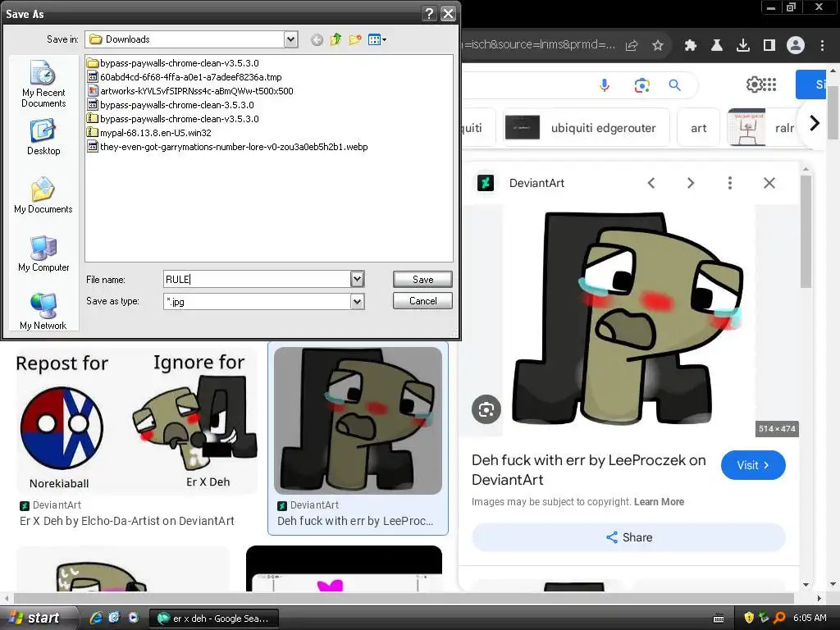The width and height of the screenshot is (840, 630).
Task: Show more suggestion chips with right chevron
Action: [815, 123]
